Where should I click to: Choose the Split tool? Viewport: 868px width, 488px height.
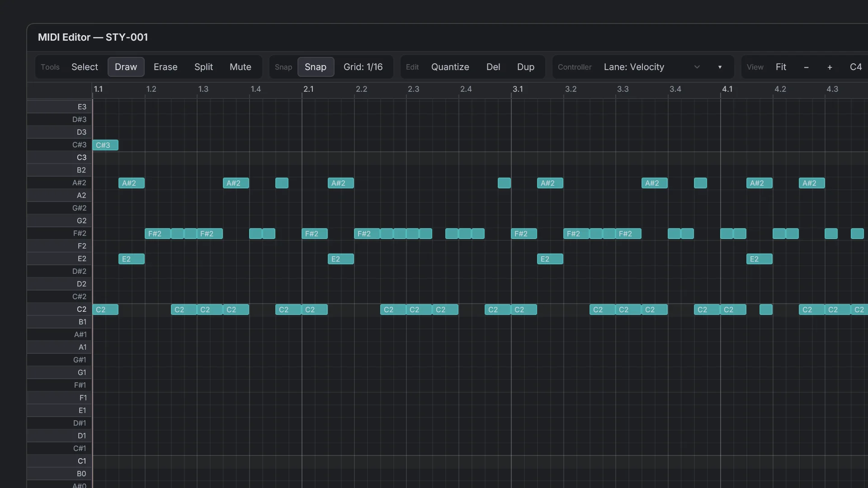point(203,67)
